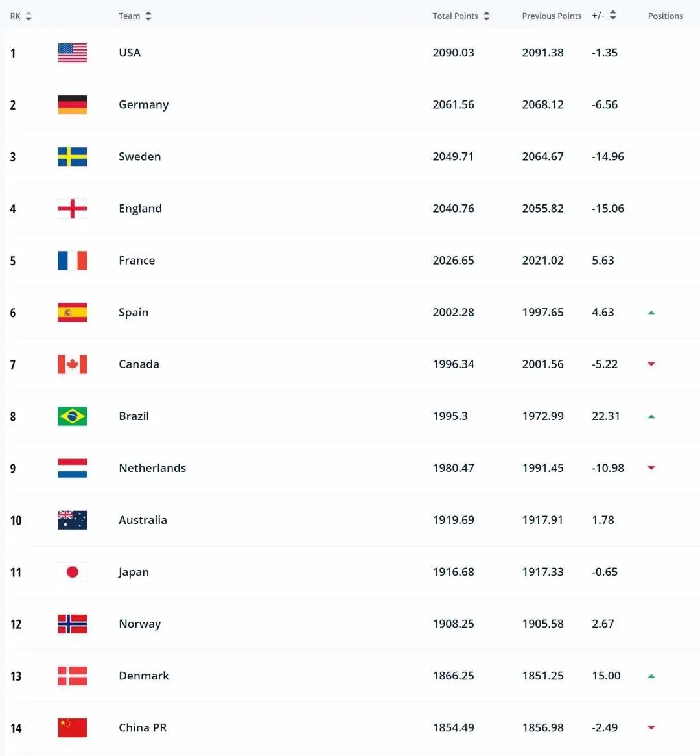
Task: Select the Positions column header
Action: (665, 16)
